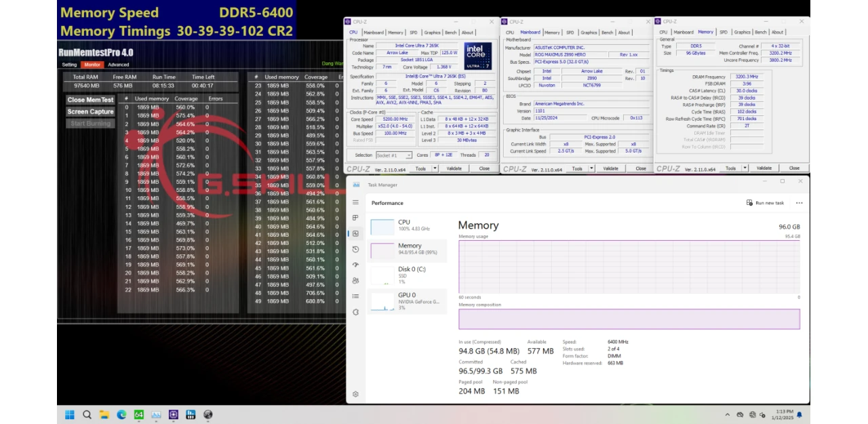Select the CPU performance graph entry
The image size is (868, 424).
[x=407, y=226]
